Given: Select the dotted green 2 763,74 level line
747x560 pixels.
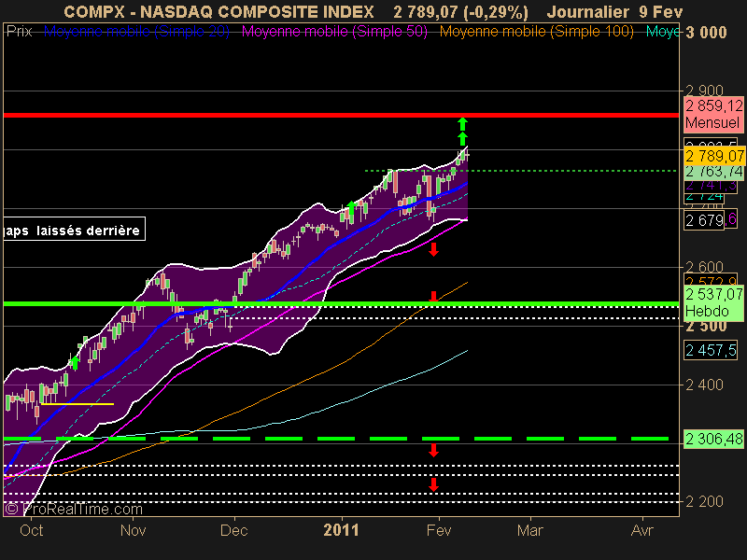Looking at the screenshot, I should [521, 171].
